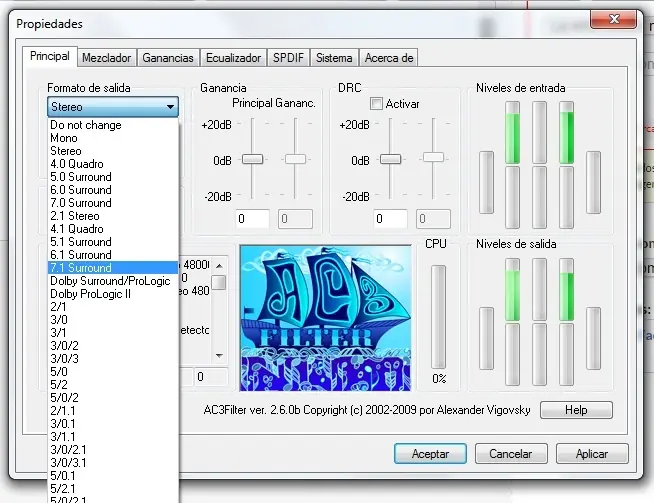Select the 3/0 channel layout

point(113,320)
